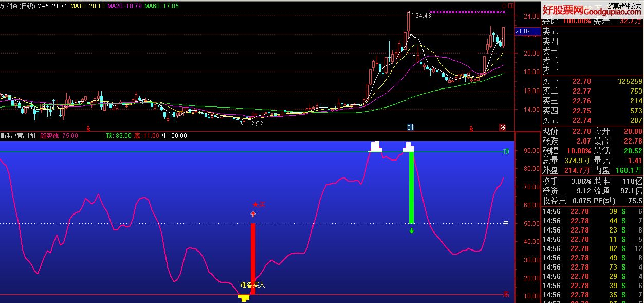
Task: Click the 21.89 price tag on the axis
Action: [523, 31]
